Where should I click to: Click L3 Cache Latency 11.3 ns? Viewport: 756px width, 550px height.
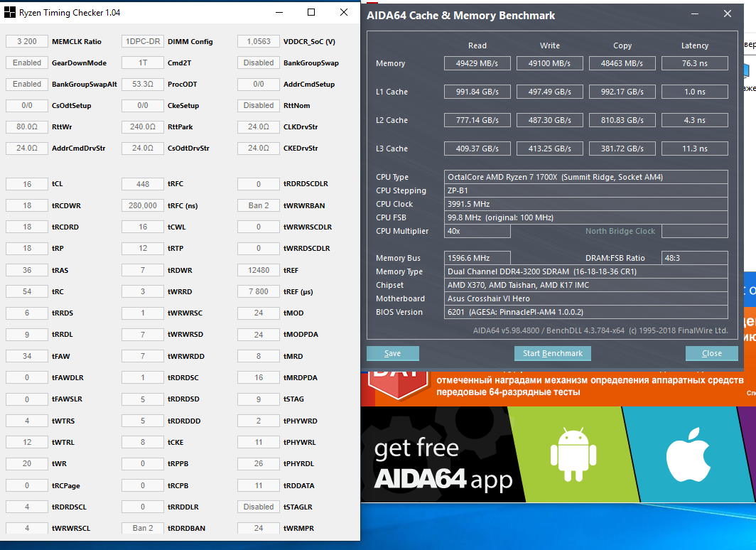695,149
